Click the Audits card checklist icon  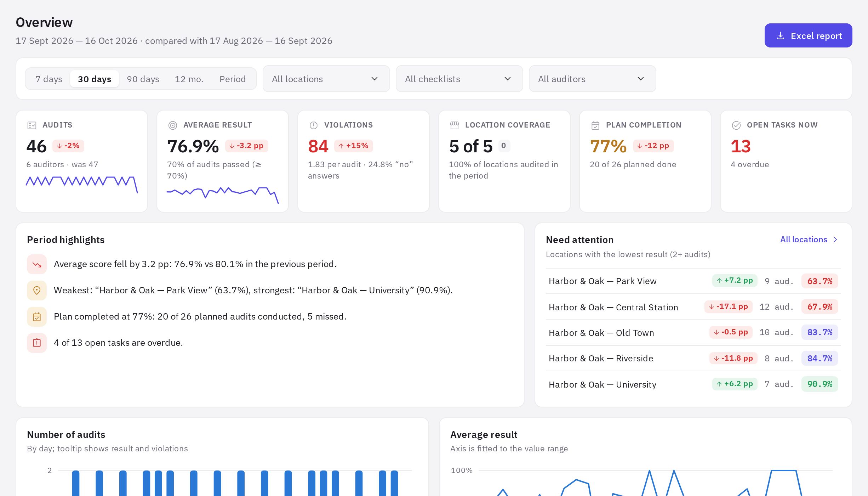tap(32, 125)
